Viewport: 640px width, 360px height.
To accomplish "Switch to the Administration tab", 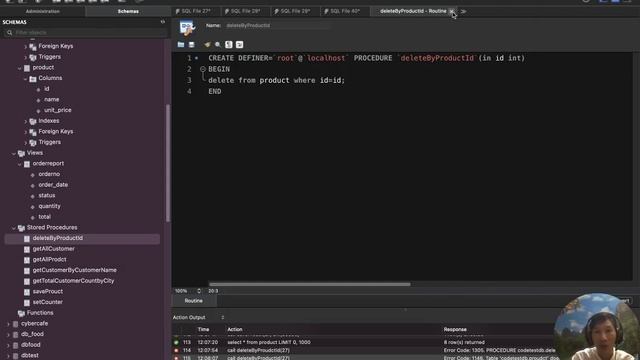I will click(43, 11).
